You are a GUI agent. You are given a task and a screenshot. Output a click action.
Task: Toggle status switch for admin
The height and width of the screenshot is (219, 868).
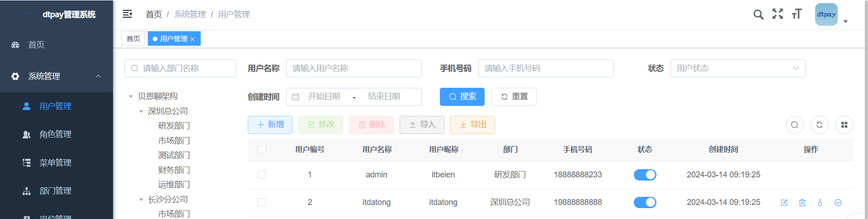(645, 175)
